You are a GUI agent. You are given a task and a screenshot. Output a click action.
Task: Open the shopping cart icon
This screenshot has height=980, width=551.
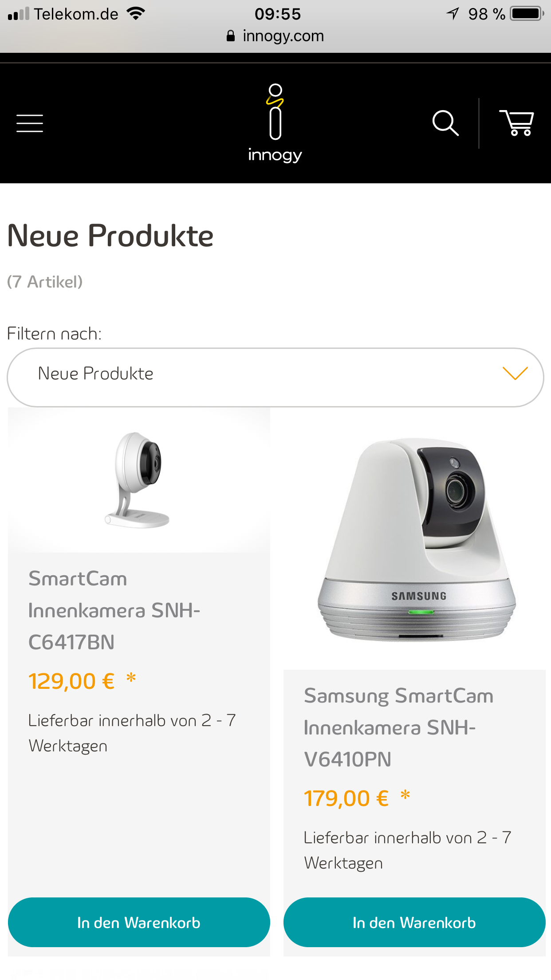[x=516, y=122]
